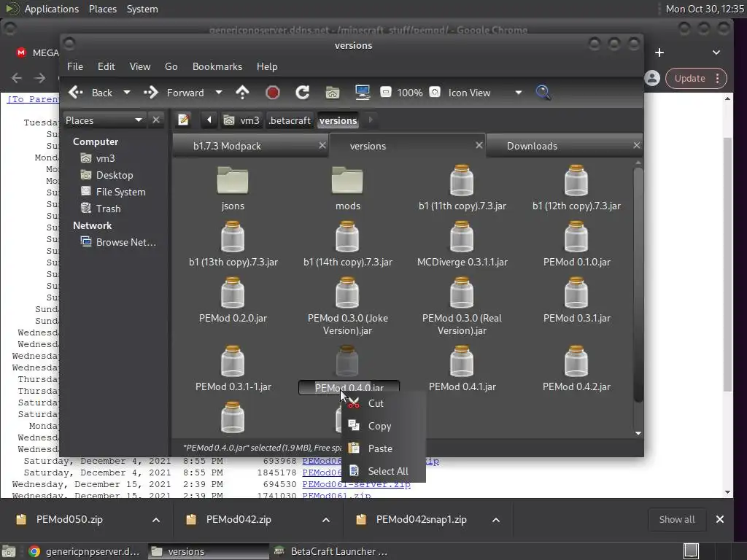Close the versions tab
The image size is (747, 560).
[x=479, y=145]
